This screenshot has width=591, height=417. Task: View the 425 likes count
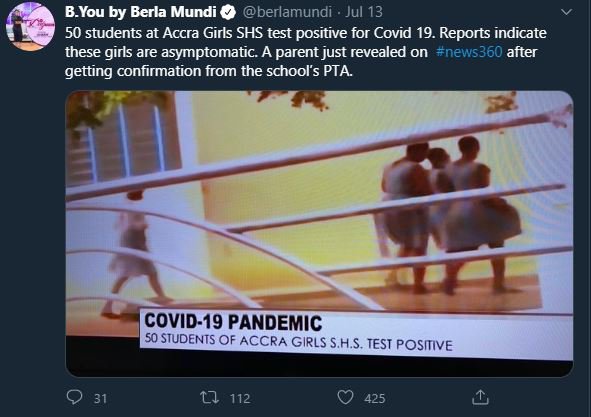click(375, 399)
